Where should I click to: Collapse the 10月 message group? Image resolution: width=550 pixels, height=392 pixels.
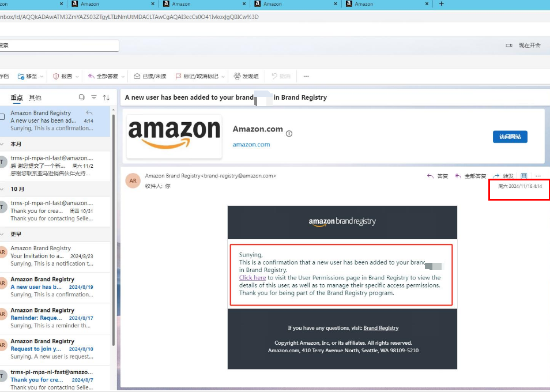(2, 189)
